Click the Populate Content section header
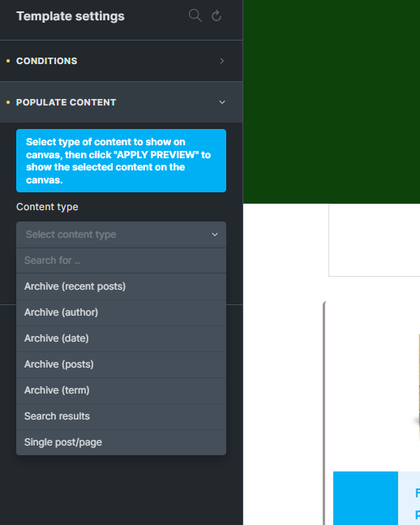Image resolution: width=420 pixels, height=525 pixels. [121, 102]
